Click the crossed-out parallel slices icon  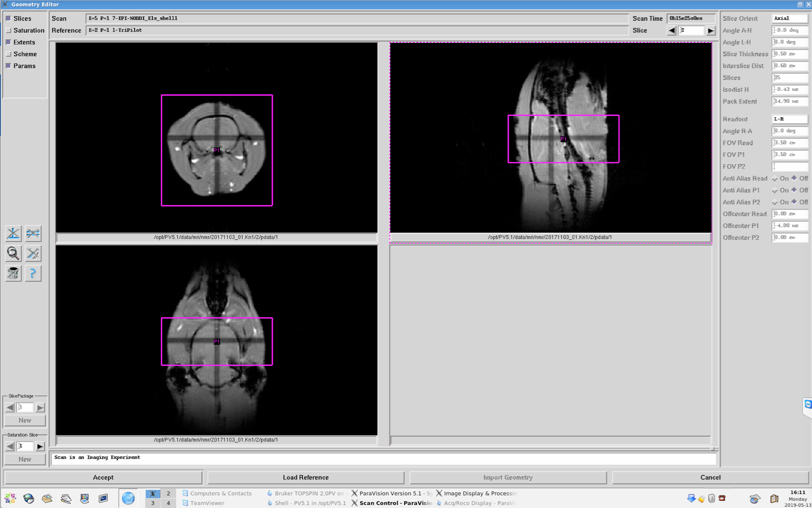(33, 233)
